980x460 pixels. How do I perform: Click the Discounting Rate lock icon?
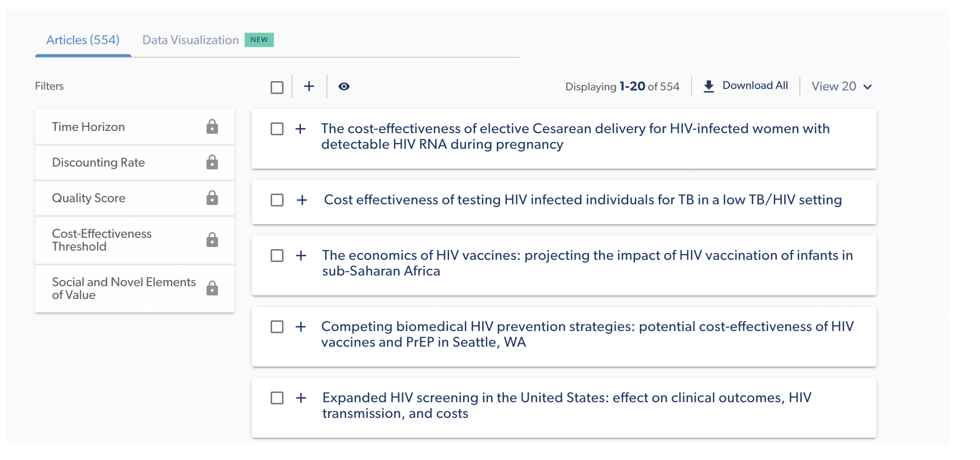(212, 162)
